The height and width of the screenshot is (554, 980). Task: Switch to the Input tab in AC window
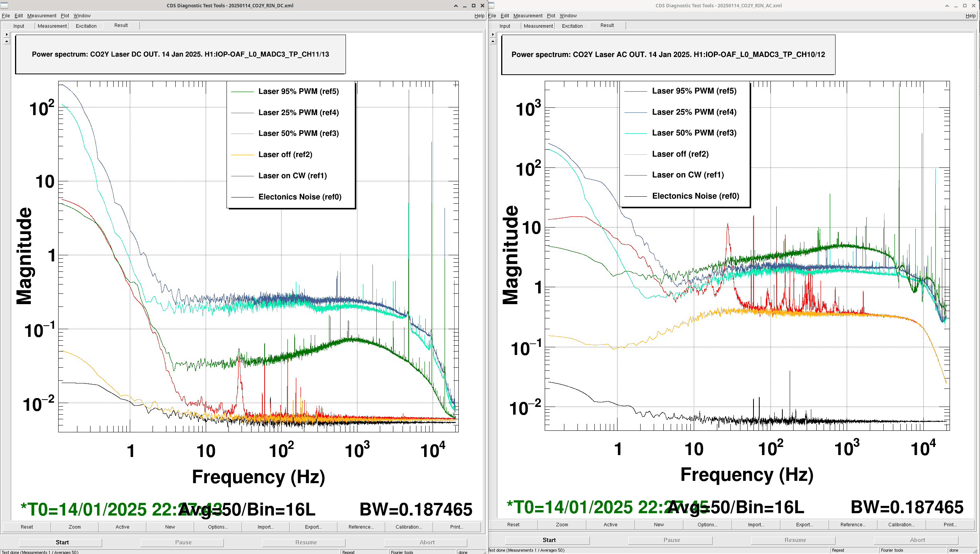coord(505,26)
